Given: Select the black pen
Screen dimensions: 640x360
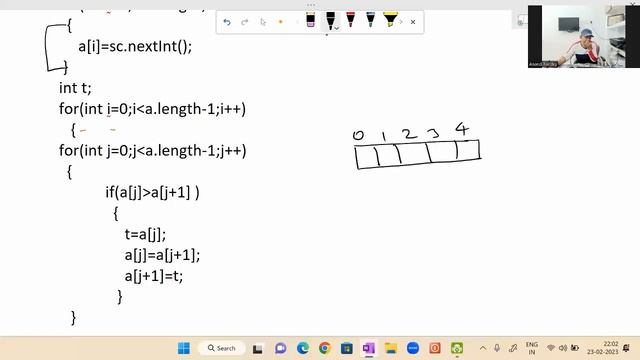Looking at the screenshot, I should coord(330,20).
